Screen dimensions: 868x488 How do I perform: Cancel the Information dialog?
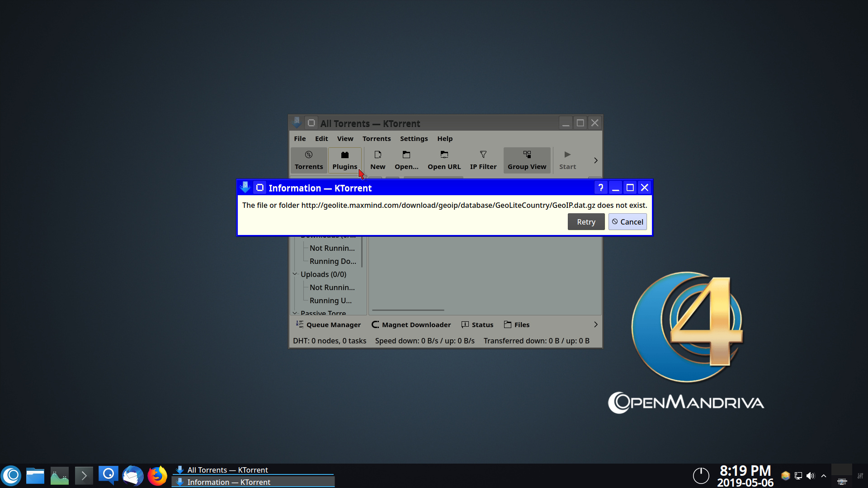(627, 222)
